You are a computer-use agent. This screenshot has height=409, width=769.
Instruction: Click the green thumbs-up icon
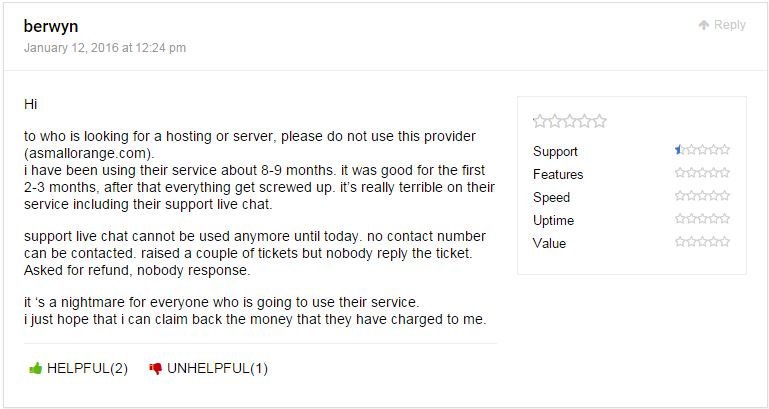click(x=35, y=368)
